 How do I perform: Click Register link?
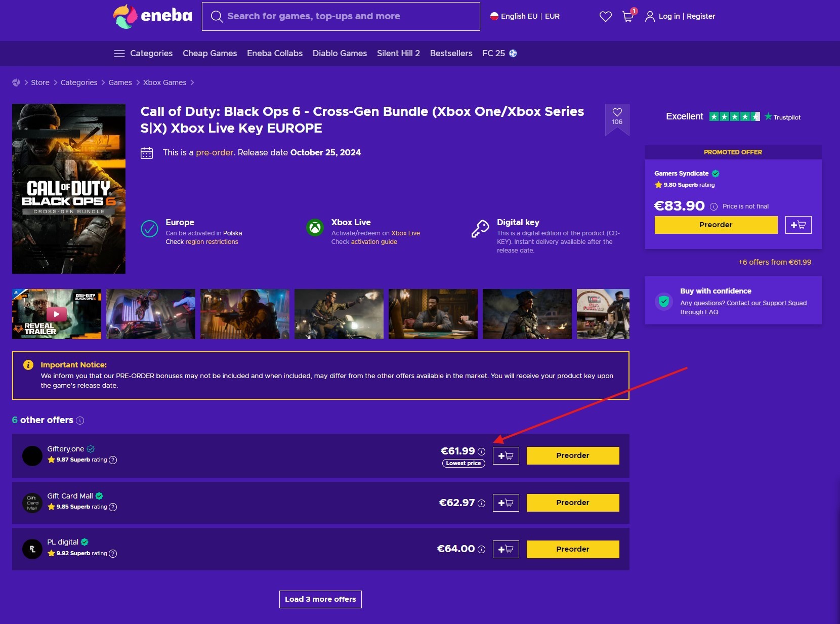coord(701,16)
